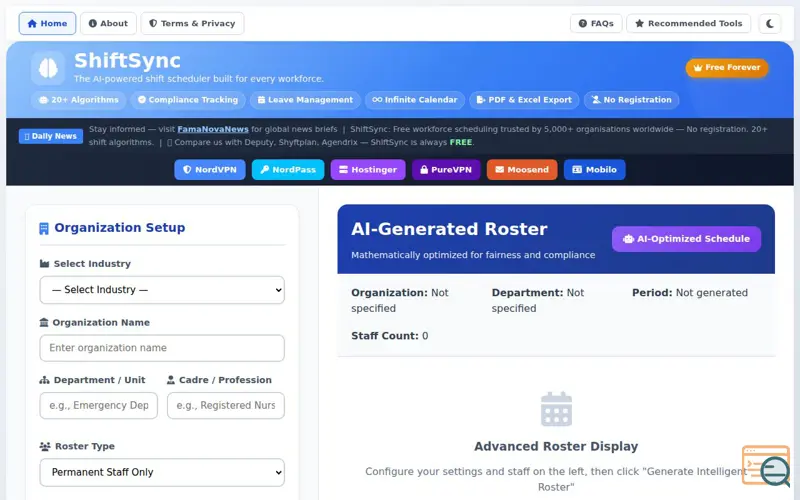
Task: Click the floating search inspector icon
Action: (766, 466)
